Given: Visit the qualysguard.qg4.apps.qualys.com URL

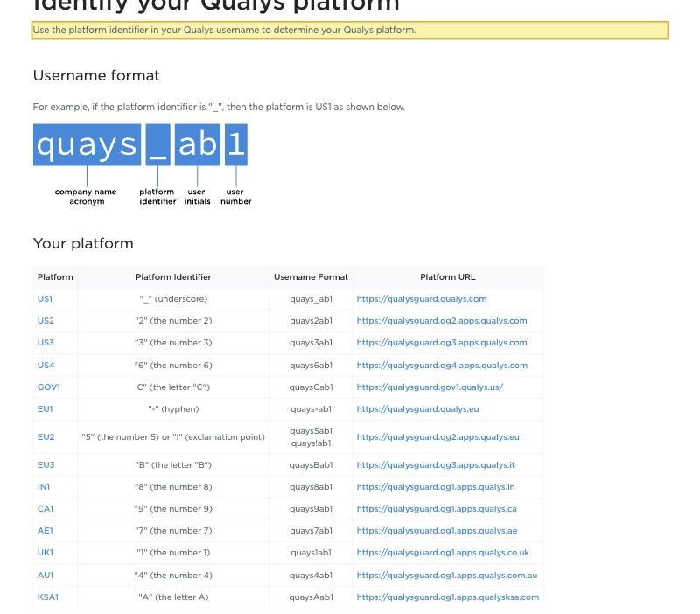Looking at the screenshot, I should 442,365.
